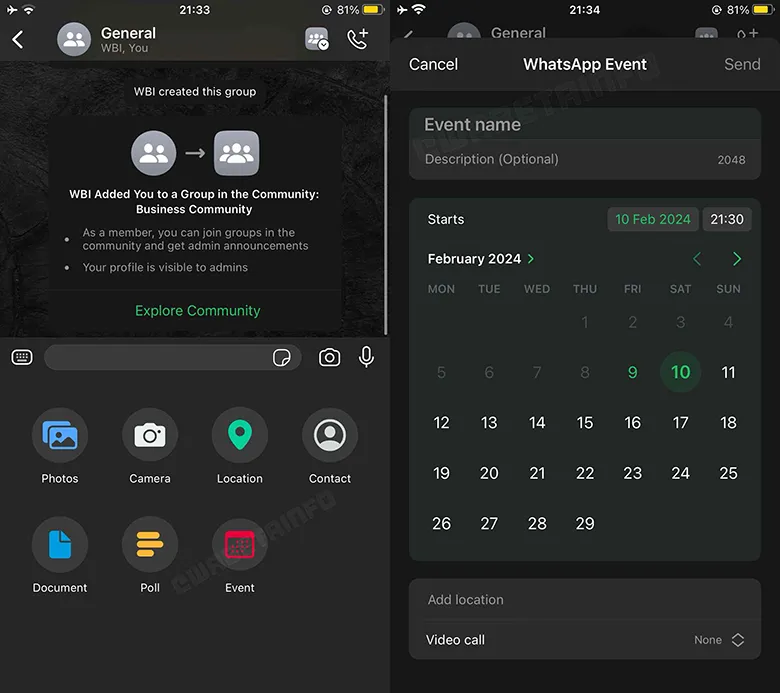The width and height of the screenshot is (780, 693).
Task: Click the message text input field
Action: pyautogui.click(x=173, y=357)
